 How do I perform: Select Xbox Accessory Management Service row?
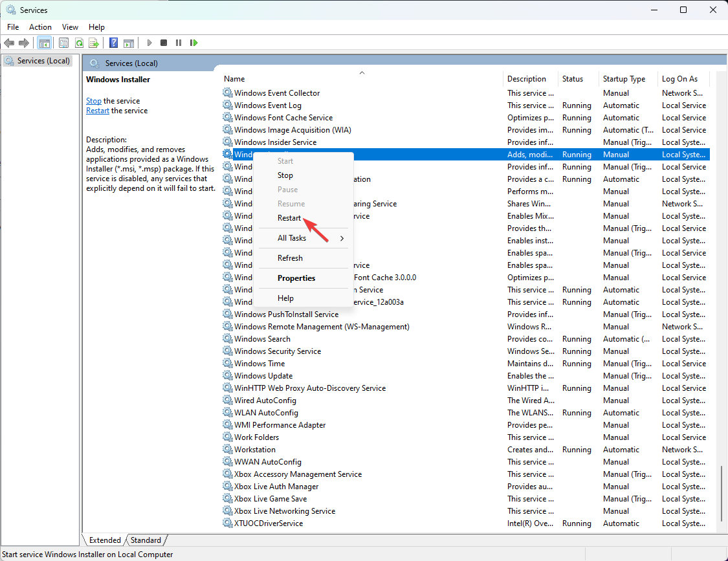(466, 474)
